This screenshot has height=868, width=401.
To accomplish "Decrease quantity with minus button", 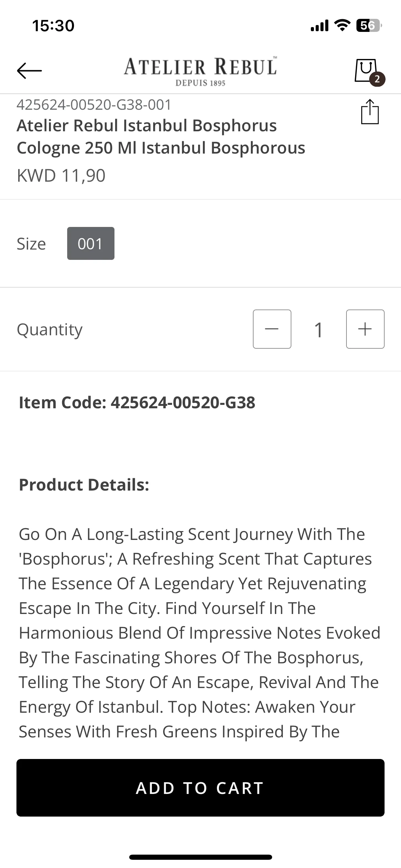I will tap(272, 329).
